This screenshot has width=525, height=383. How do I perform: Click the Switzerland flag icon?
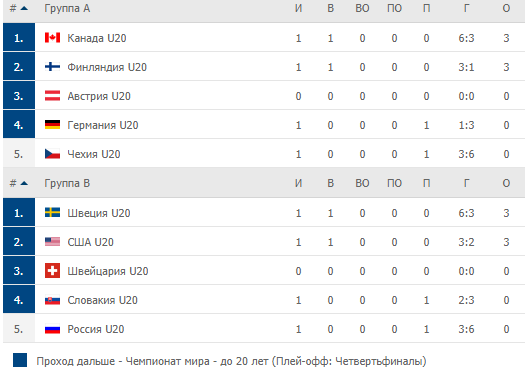52,271
